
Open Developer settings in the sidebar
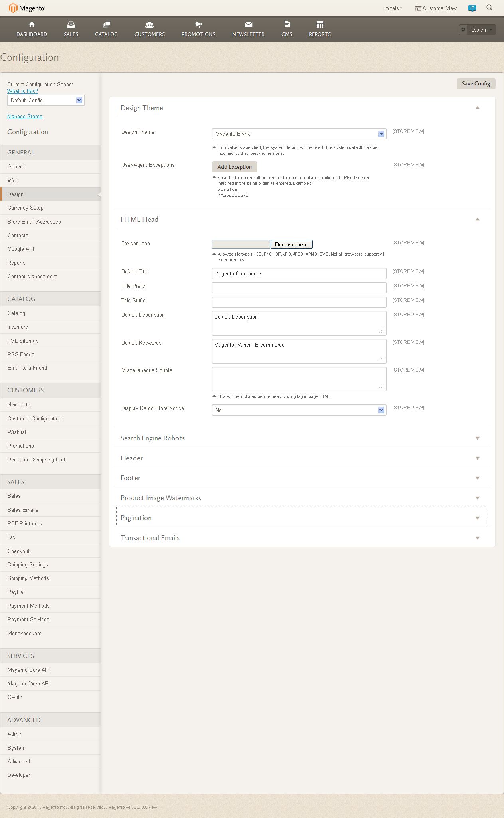[x=50, y=775]
